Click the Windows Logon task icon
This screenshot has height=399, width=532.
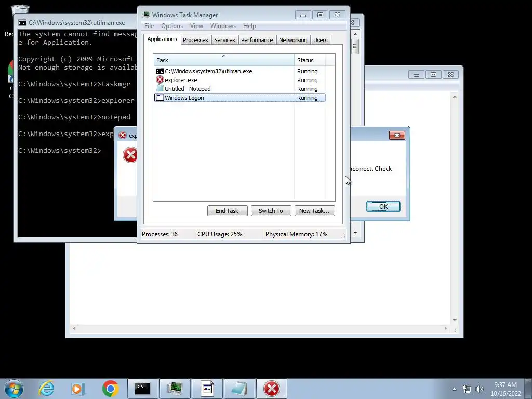point(160,97)
